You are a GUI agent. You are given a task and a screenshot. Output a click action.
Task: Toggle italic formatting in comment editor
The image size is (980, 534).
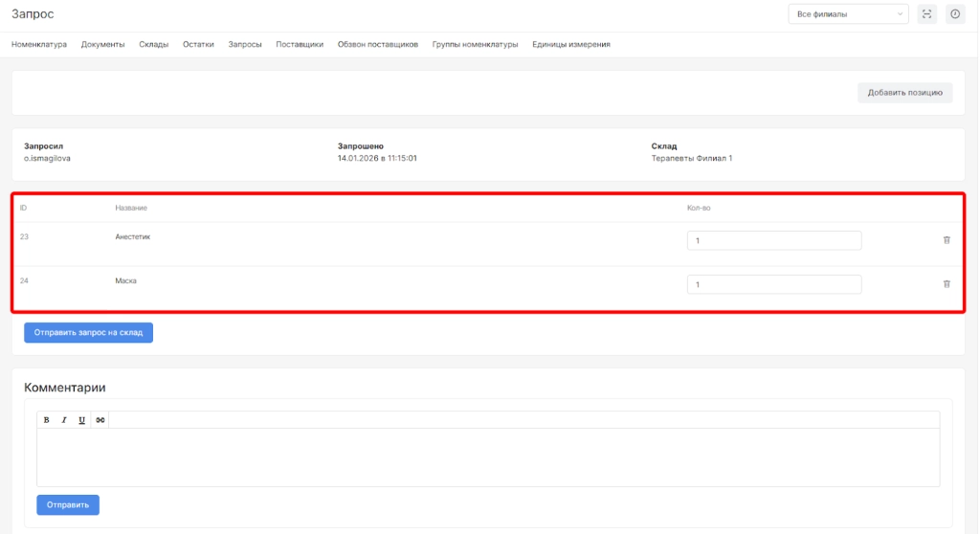[64, 420]
